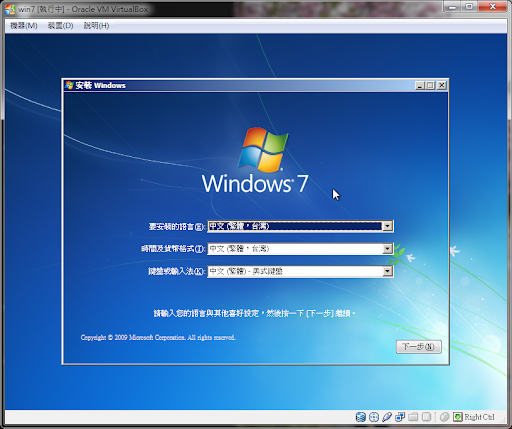Image resolution: width=512 pixels, height=429 pixels.
Task: Click the 安裝 Windows dialog title text
Action: click(100, 85)
